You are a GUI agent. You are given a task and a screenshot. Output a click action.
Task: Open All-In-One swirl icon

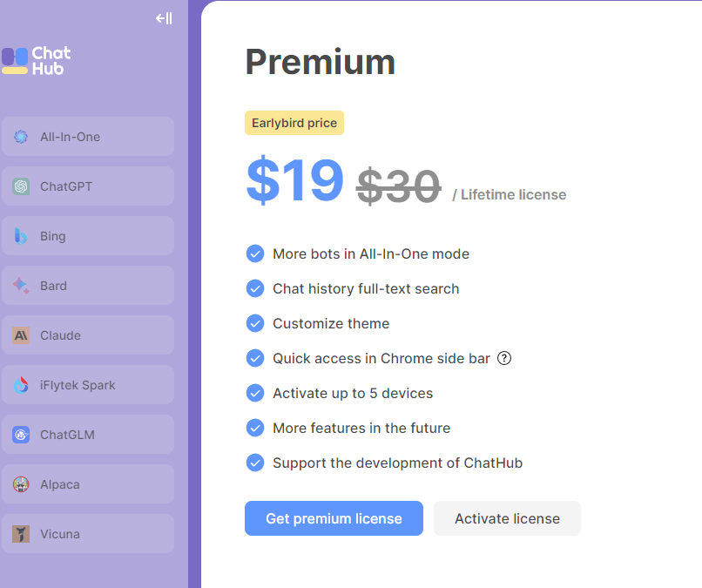point(21,137)
